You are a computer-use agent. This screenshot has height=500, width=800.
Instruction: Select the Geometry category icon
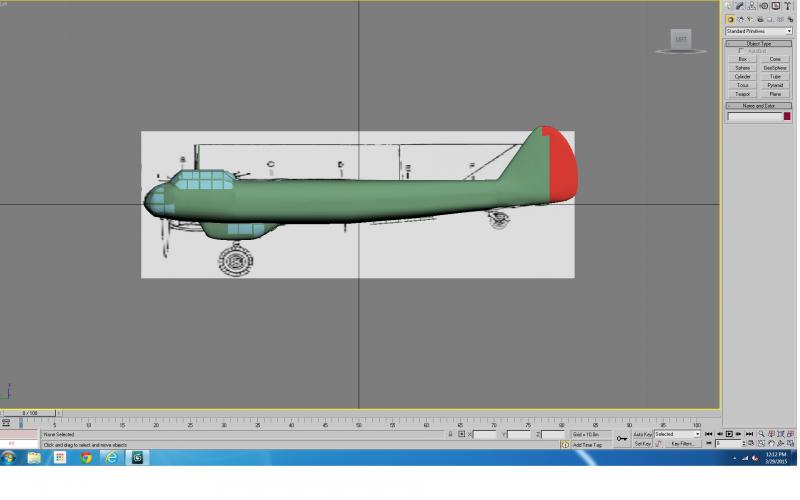pos(730,19)
